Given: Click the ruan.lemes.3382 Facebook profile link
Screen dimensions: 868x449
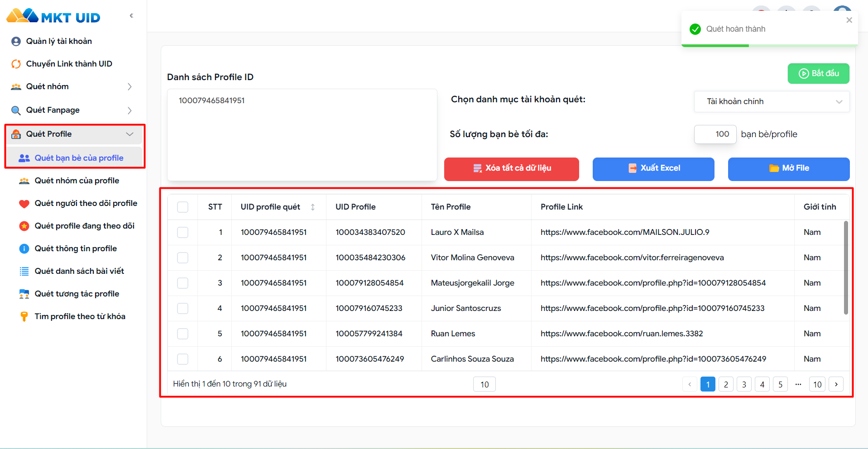Looking at the screenshot, I should point(622,334).
